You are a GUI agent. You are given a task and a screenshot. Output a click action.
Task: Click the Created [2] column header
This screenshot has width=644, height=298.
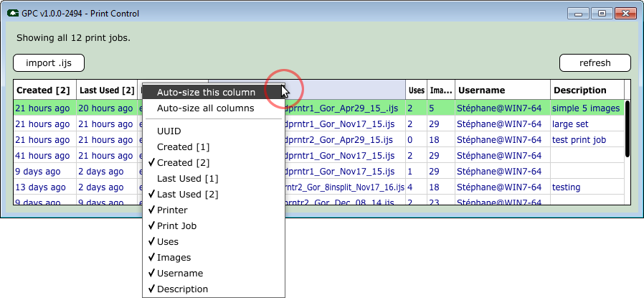[43, 90]
